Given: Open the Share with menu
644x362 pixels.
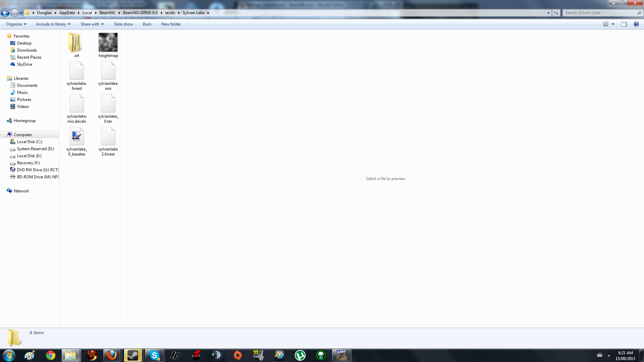Looking at the screenshot, I should 92,24.
